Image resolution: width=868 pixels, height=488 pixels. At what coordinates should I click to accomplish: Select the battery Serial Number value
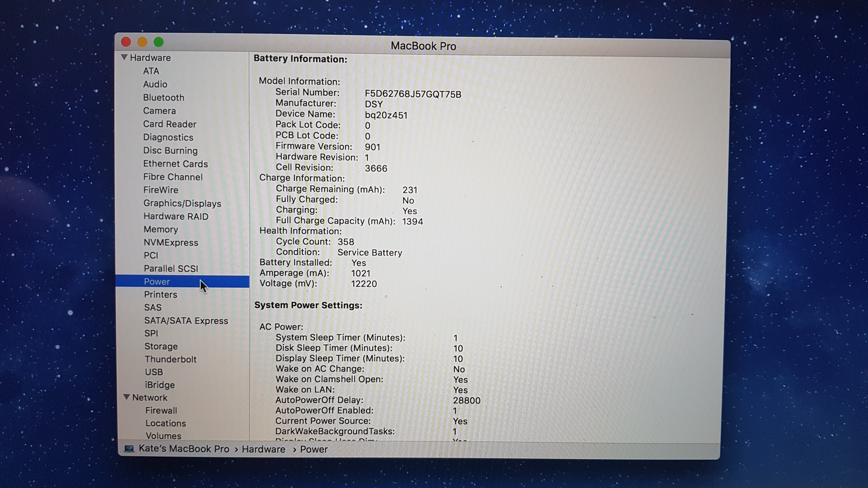pos(412,94)
